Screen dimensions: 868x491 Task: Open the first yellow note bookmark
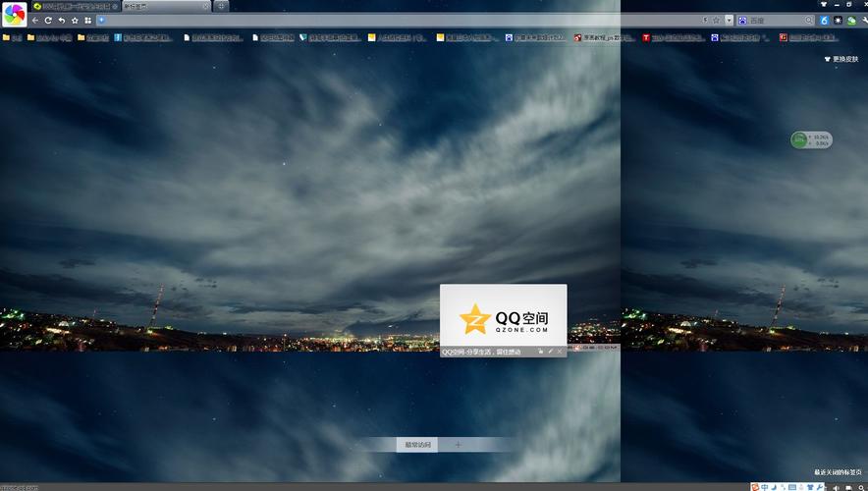pyautogui.click(x=398, y=37)
